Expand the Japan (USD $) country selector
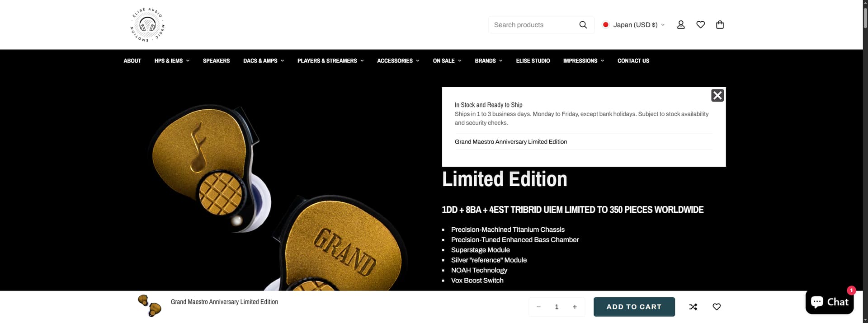 click(x=633, y=25)
